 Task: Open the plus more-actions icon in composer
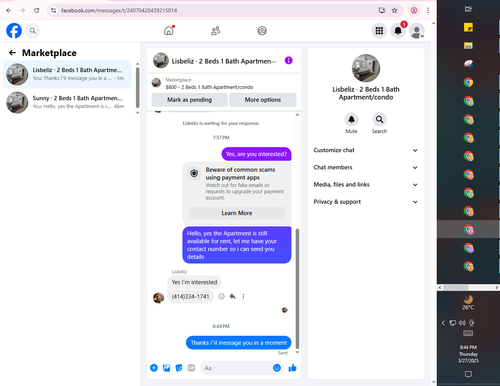tap(154, 368)
